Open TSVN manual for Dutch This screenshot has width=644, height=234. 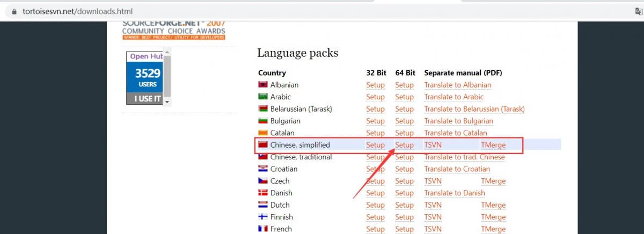(x=433, y=204)
